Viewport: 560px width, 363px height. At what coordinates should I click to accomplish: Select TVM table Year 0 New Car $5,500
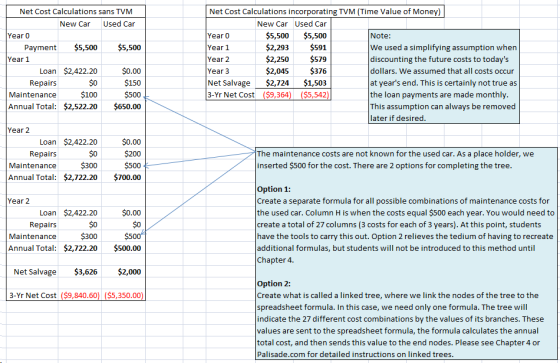277,36
